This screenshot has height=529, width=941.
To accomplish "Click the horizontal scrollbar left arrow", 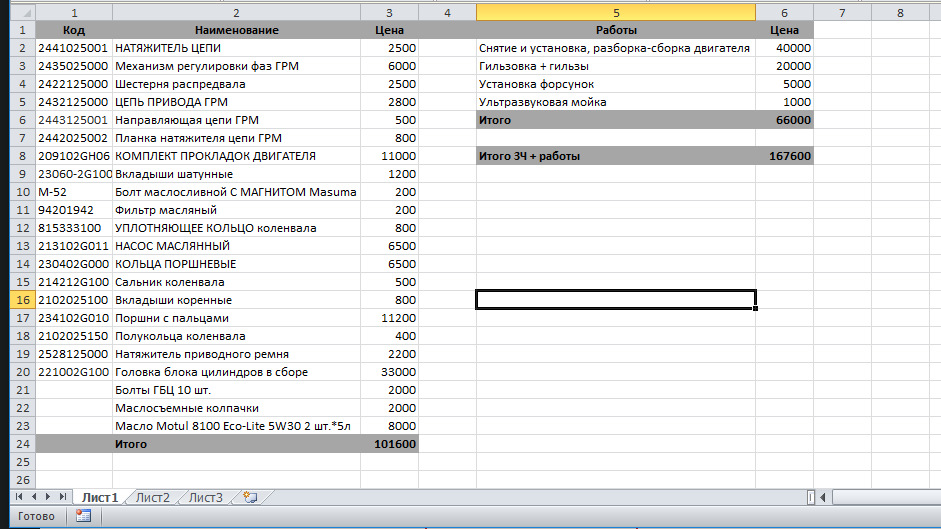I will point(823,497).
